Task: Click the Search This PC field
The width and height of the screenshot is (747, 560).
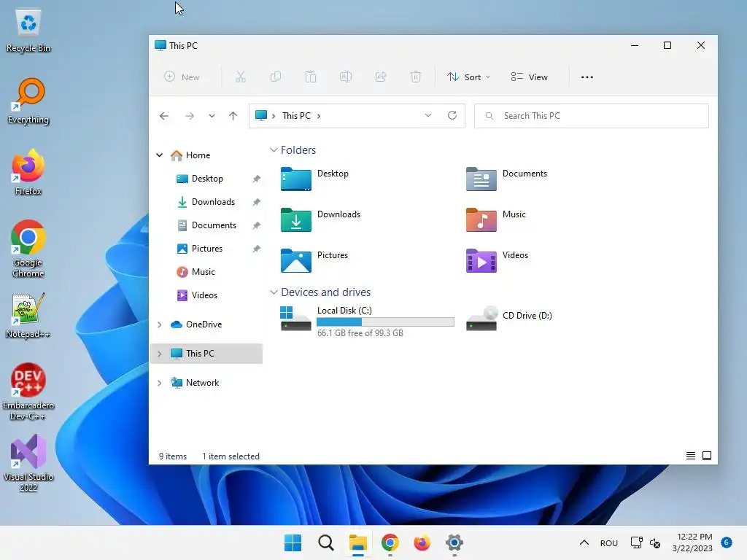Action: pos(591,116)
